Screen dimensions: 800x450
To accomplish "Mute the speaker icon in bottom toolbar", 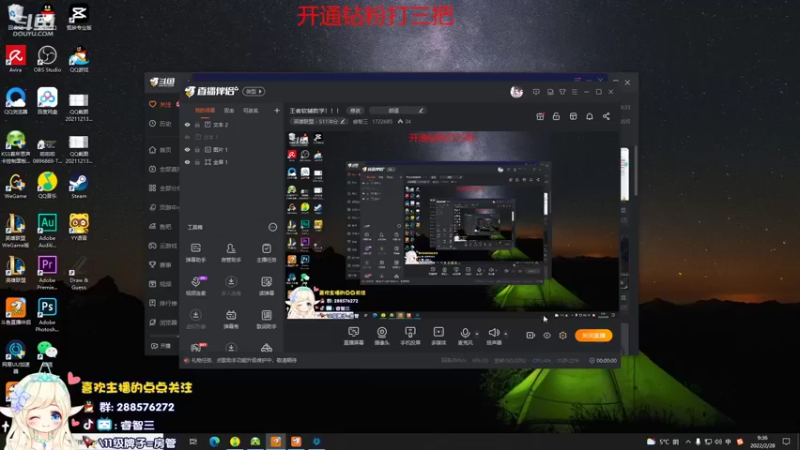I will point(493,335).
